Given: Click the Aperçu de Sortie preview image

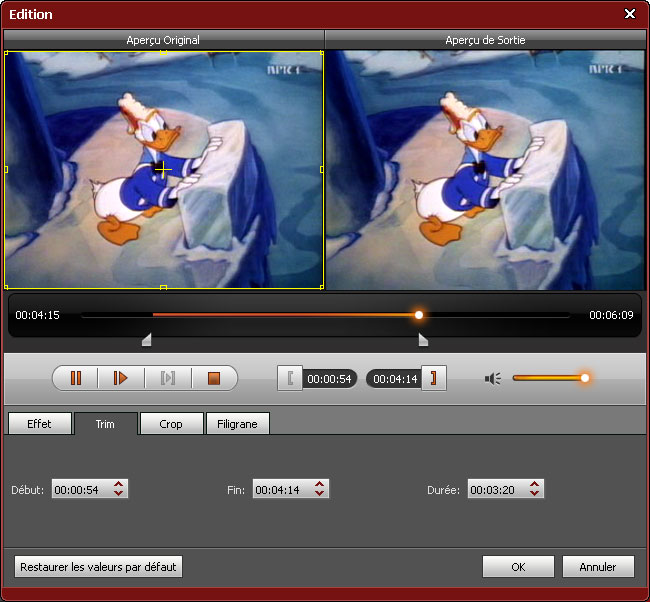Looking at the screenshot, I should click(485, 170).
